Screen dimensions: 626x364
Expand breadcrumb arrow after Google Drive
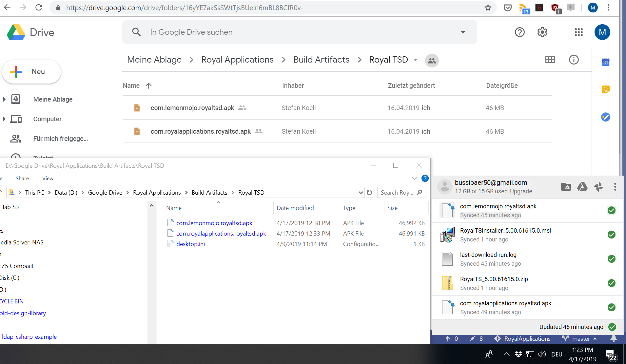click(128, 193)
